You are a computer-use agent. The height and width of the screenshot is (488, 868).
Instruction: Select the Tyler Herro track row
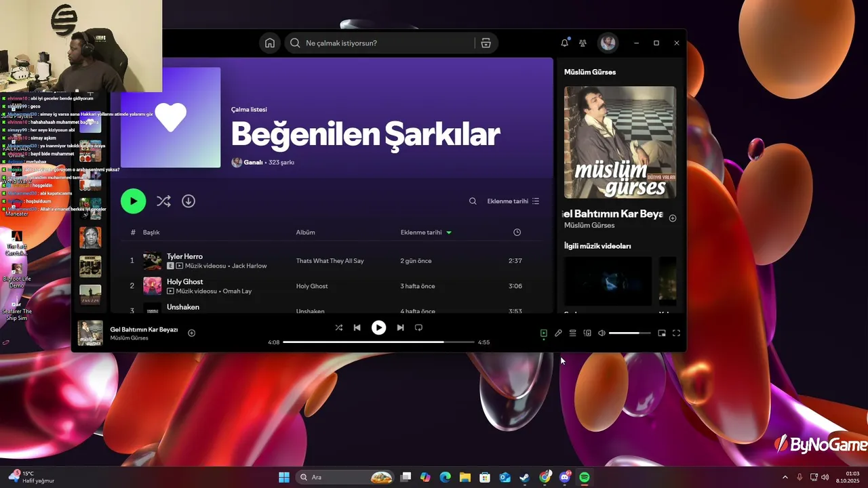coord(331,261)
